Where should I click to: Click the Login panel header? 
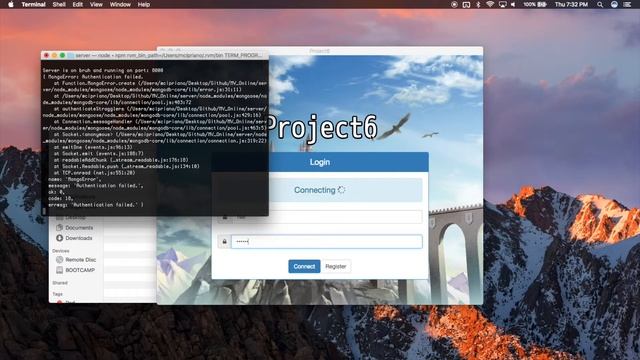click(320, 162)
